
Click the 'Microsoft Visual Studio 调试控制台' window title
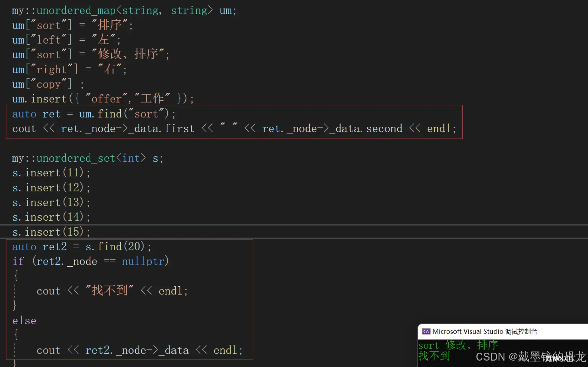[x=484, y=331]
